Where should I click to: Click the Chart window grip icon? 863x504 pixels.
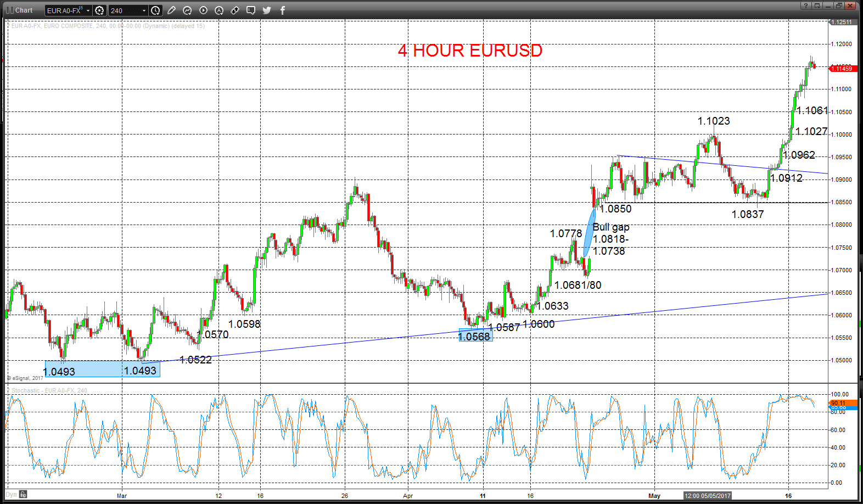tap(9, 10)
